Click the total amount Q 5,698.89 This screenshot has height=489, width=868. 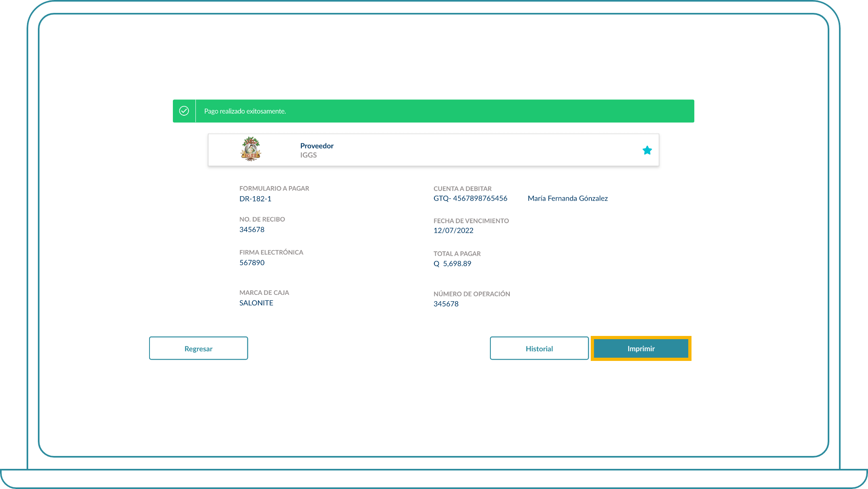coord(452,263)
